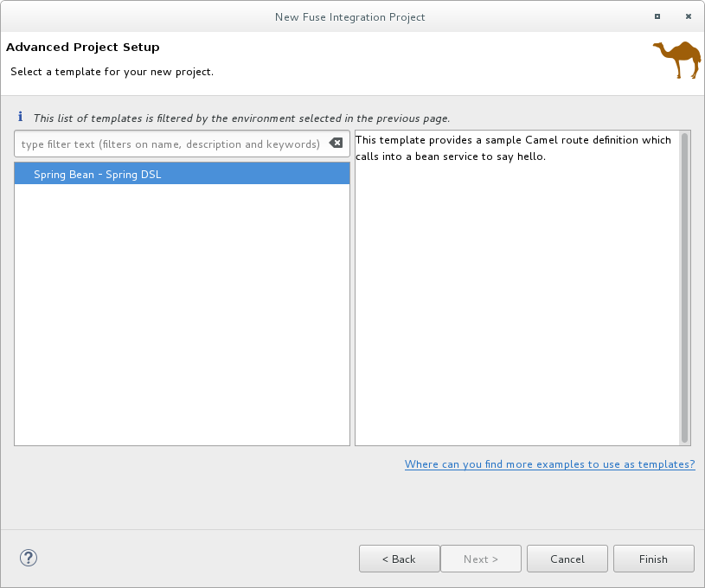Click the Camel logo in the wizard banner
Image resolution: width=705 pixels, height=588 pixels.
point(676,61)
